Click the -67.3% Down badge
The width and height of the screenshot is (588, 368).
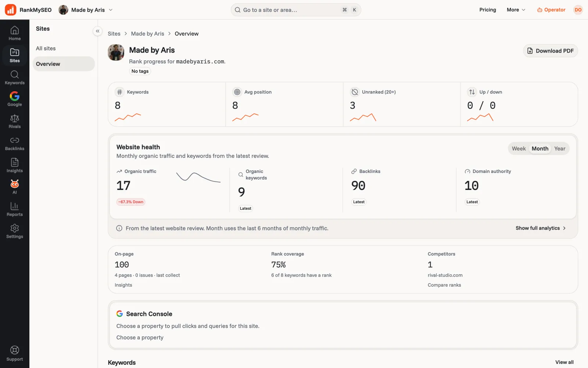131,202
